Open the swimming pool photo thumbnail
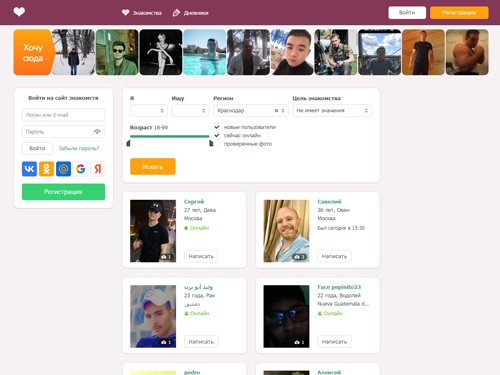 tap(205, 52)
